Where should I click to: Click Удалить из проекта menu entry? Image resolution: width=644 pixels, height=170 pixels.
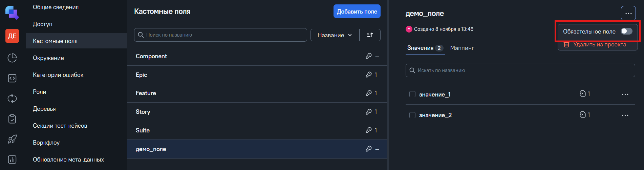click(598, 45)
